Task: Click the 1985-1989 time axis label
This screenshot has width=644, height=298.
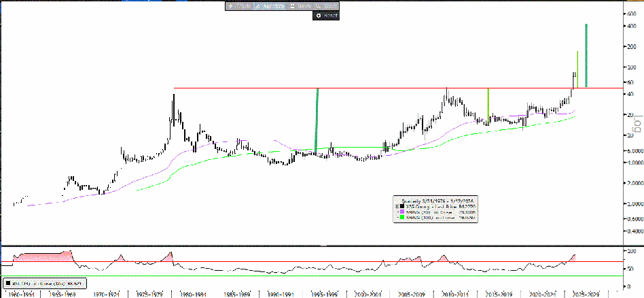Action: (x=237, y=295)
